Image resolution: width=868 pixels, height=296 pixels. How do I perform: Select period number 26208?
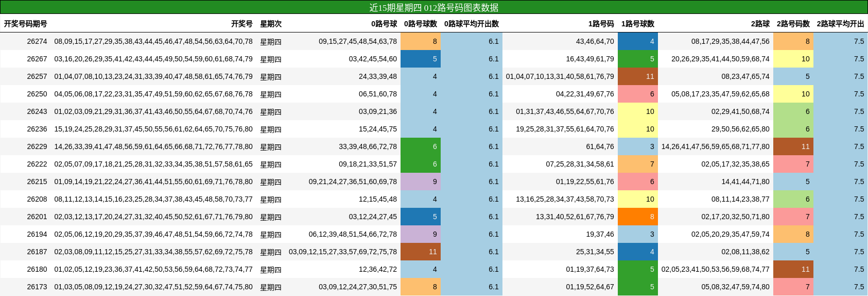click(x=37, y=199)
